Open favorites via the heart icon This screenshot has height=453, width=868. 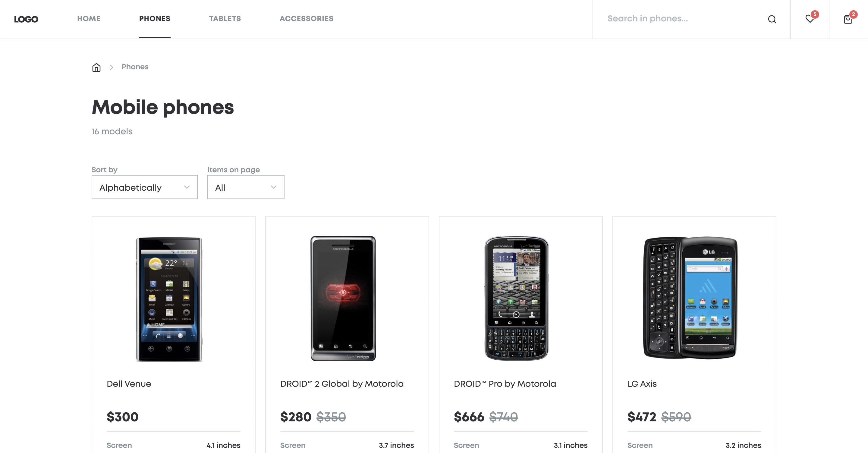tap(810, 19)
